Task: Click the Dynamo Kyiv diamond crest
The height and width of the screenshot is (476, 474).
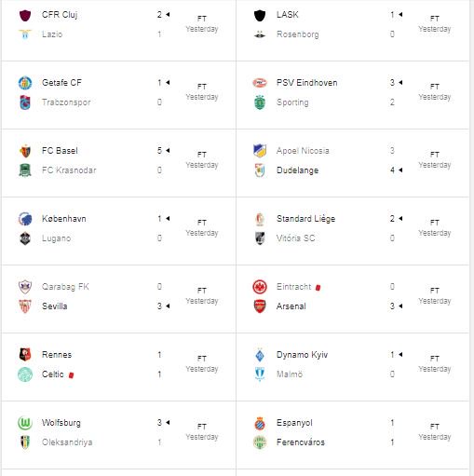Action: pyautogui.click(x=260, y=355)
